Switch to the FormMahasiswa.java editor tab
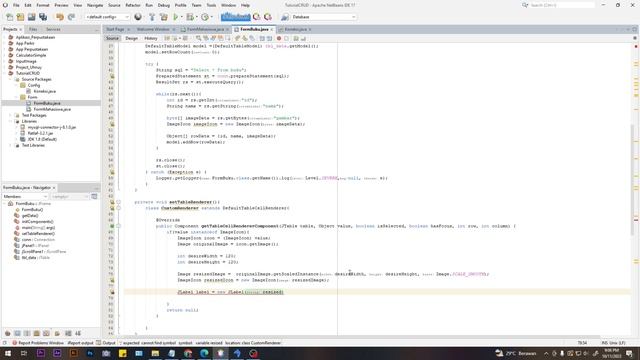Viewport: 640px width, 360px height. click(x=205, y=29)
